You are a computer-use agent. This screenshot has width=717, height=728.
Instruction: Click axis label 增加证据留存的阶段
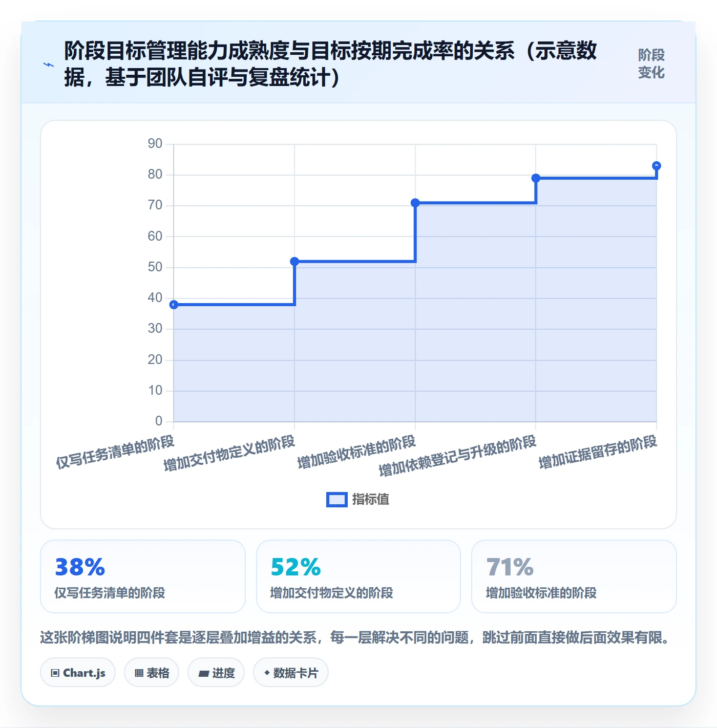[598, 452]
